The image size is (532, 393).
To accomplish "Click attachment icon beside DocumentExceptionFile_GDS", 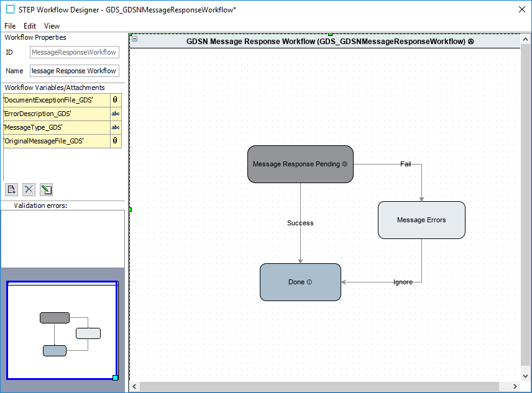I will click(x=116, y=99).
